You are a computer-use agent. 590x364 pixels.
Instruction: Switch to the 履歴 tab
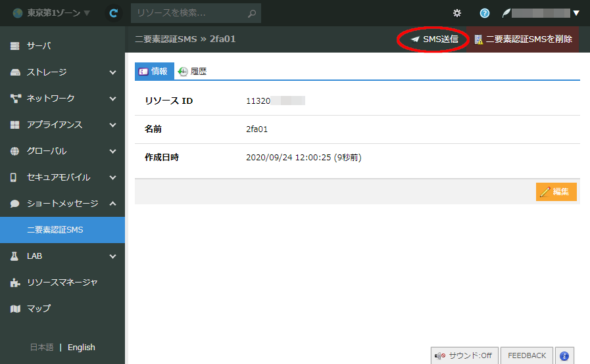pos(192,72)
